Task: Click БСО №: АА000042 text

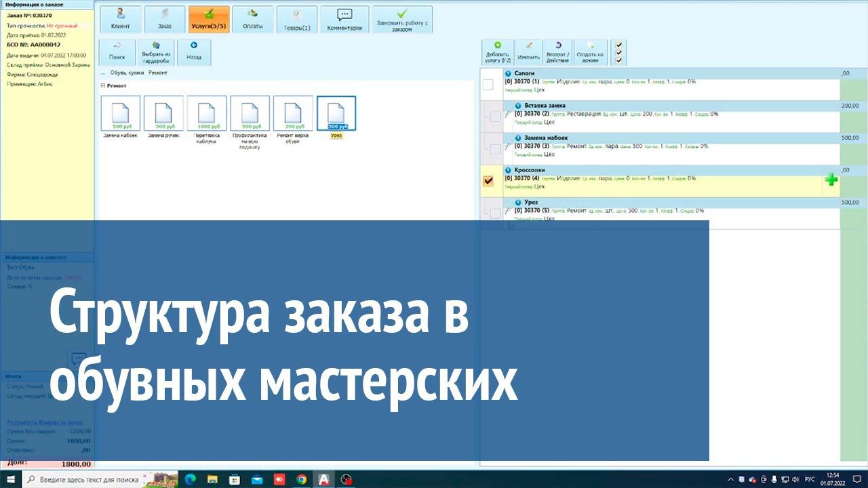Action: pyautogui.click(x=33, y=45)
